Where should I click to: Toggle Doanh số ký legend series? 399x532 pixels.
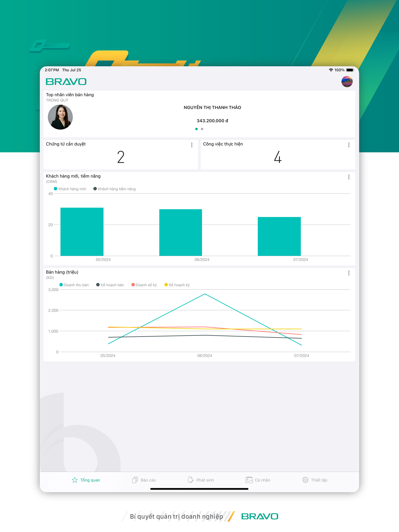(144, 285)
